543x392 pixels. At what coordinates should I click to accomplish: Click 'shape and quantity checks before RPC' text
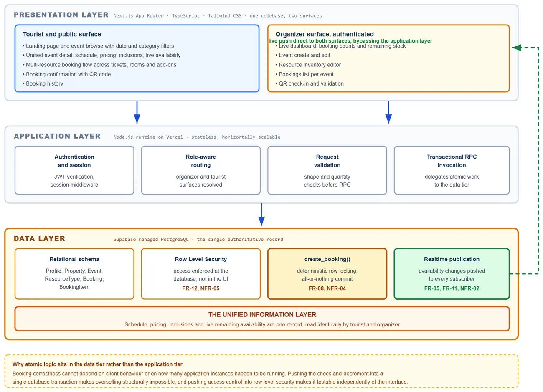(x=327, y=181)
